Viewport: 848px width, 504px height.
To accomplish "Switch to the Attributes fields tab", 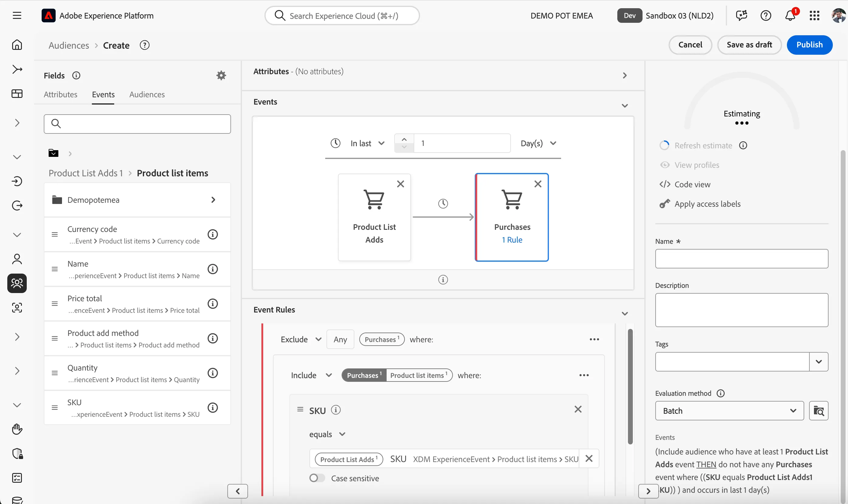I will tap(60, 95).
